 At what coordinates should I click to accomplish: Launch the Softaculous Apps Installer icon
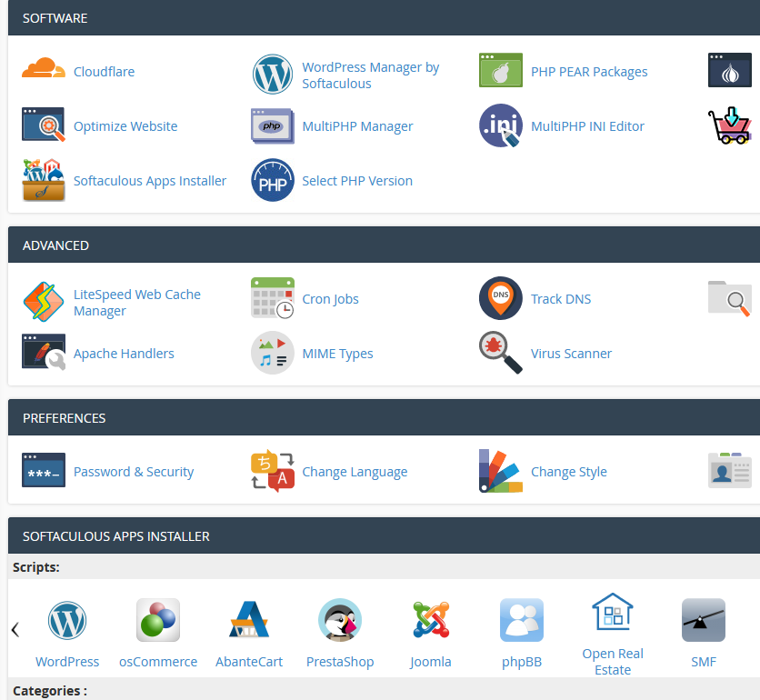coord(44,180)
